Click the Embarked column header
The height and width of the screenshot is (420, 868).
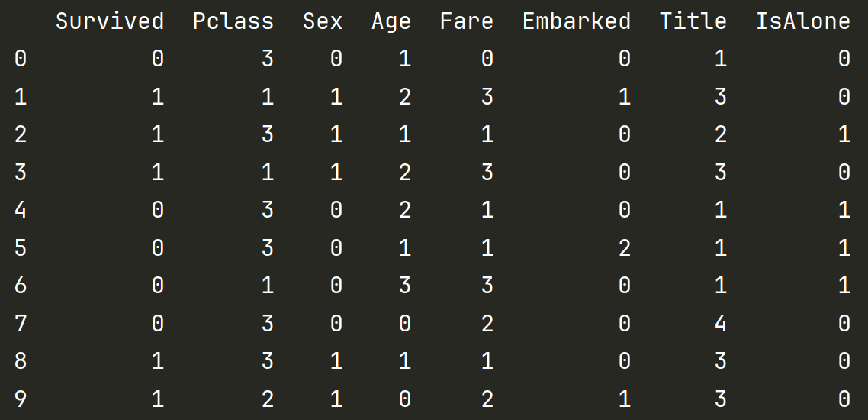pyautogui.click(x=577, y=21)
